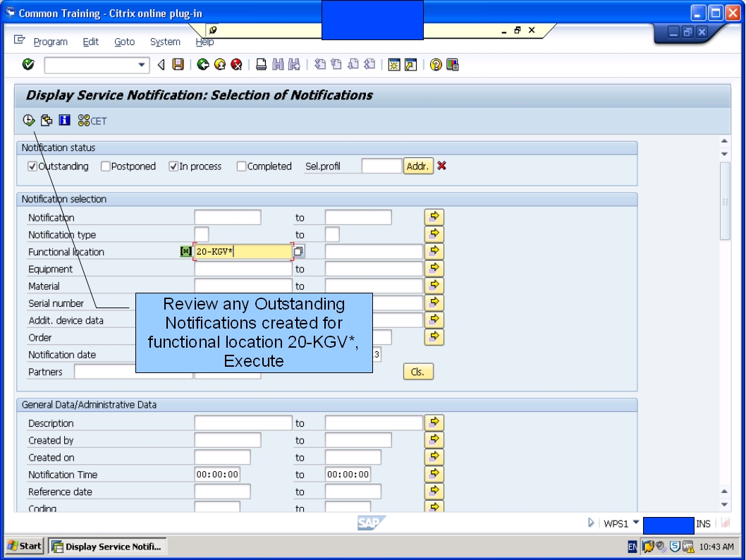Click the green Enter checkmark icon

(27, 64)
